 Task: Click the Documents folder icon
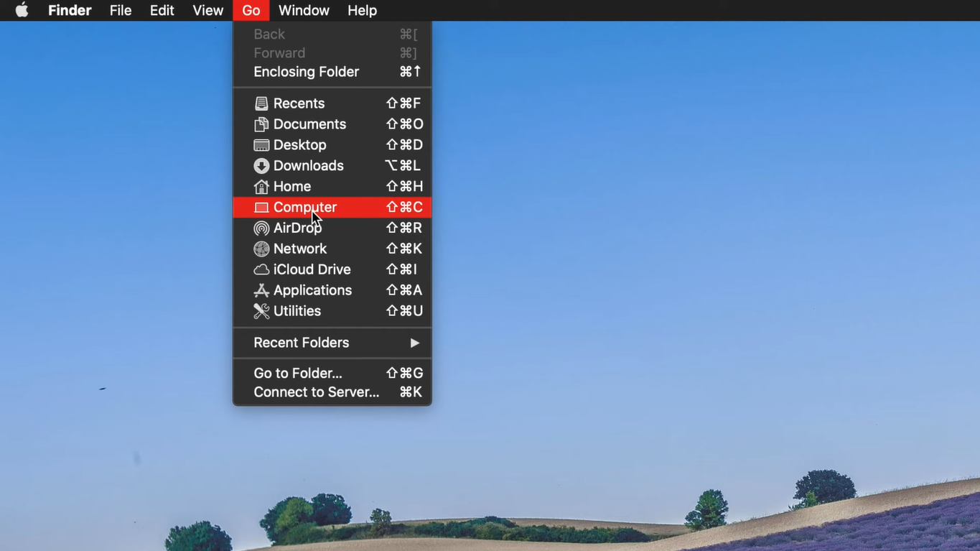261,124
